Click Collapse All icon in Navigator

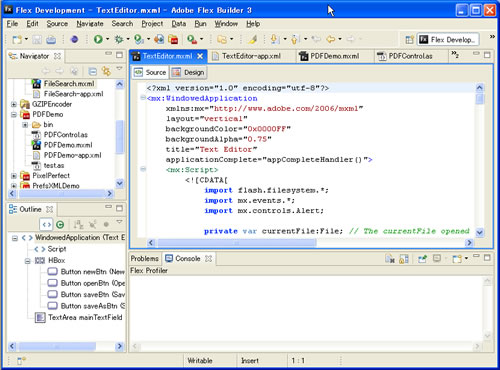tap(92, 71)
